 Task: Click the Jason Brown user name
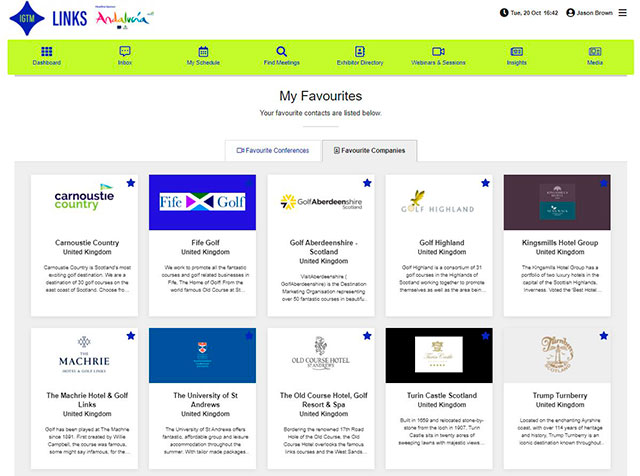tap(595, 13)
